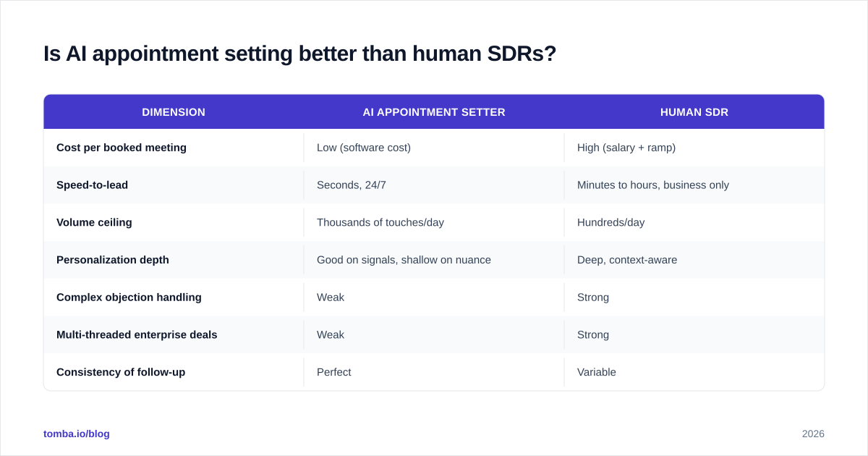This screenshot has height=456, width=868.
Task: Click 'Weak' in the Multi-threaded enterprise deals row
Action: tap(331, 335)
